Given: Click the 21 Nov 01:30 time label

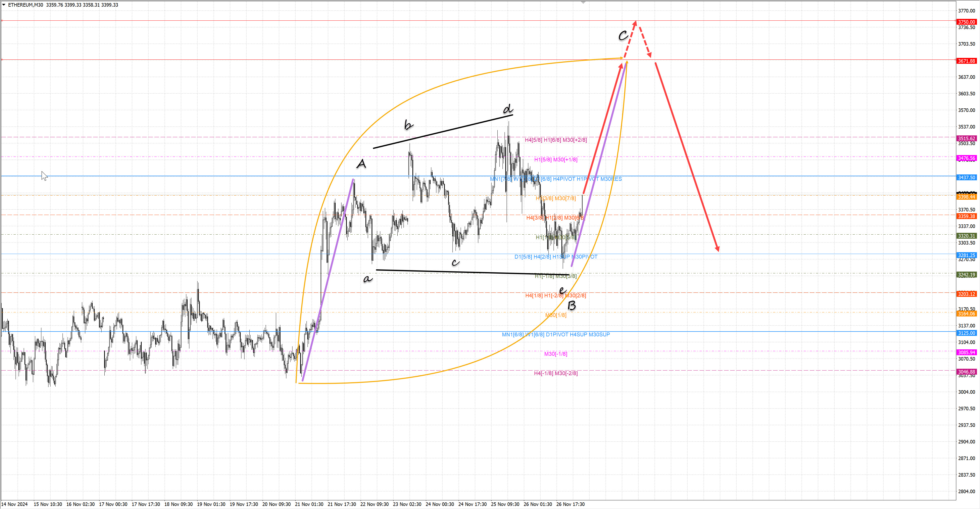Looking at the screenshot, I should (x=309, y=504).
